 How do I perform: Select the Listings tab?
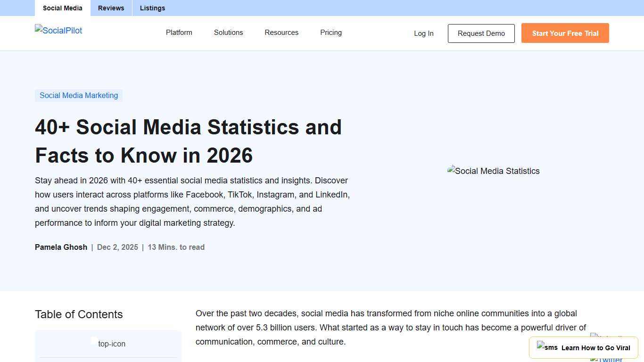pos(152,8)
